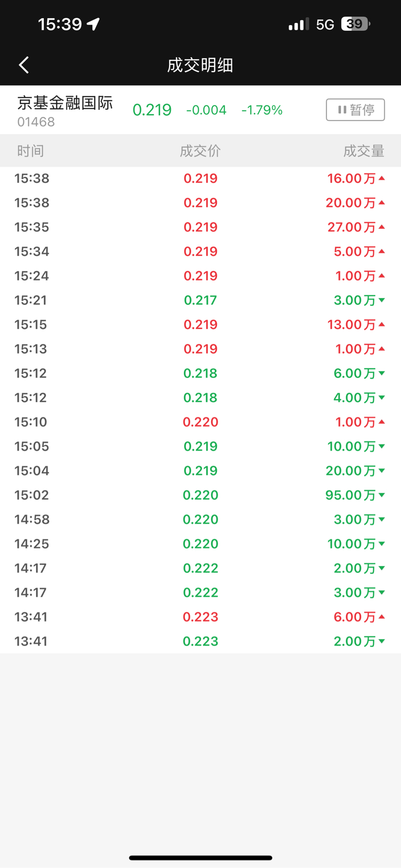Open stock name 京基金融国际
Screen dimensions: 401x868
point(65,103)
